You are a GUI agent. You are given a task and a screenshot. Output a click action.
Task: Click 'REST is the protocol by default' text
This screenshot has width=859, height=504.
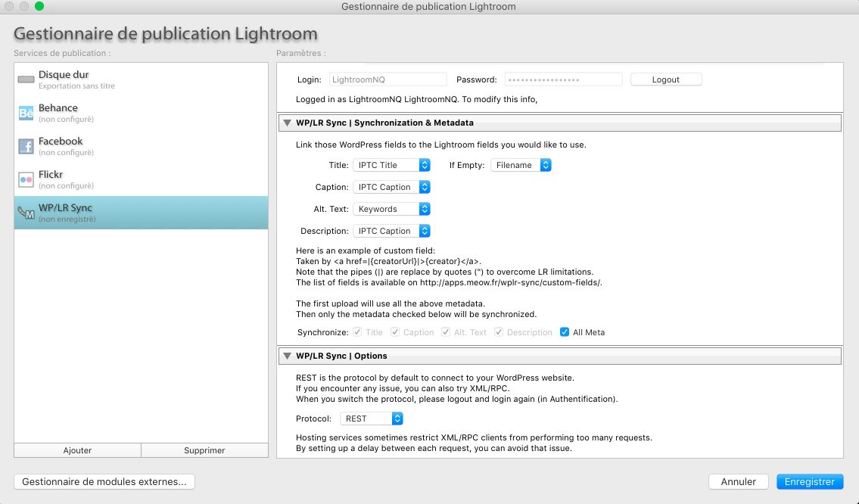pyautogui.click(x=435, y=378)
